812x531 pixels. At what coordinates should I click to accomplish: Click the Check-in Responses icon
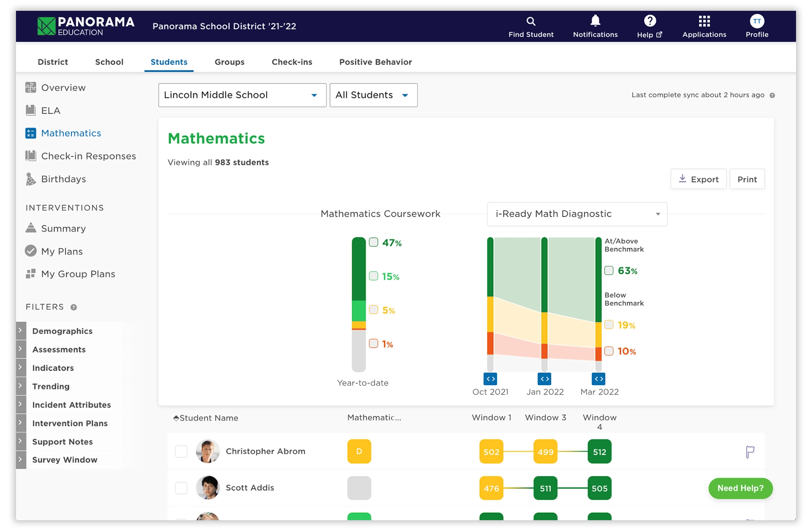point(31,156)
